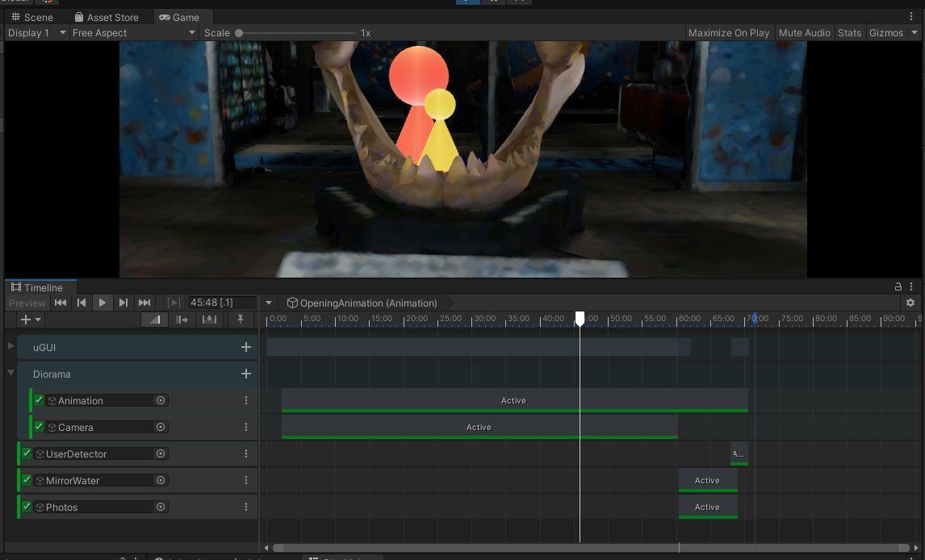Viewport: 925px width, 560px height.
Task: Pick an object for the MirrorWater track binding
Action: (161, 480)
